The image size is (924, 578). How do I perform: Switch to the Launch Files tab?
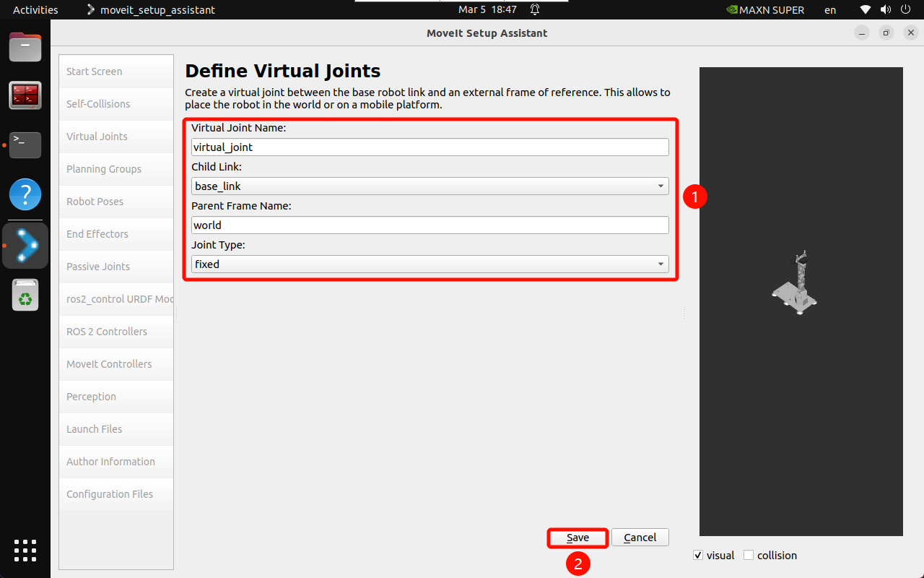click(116, 429)
